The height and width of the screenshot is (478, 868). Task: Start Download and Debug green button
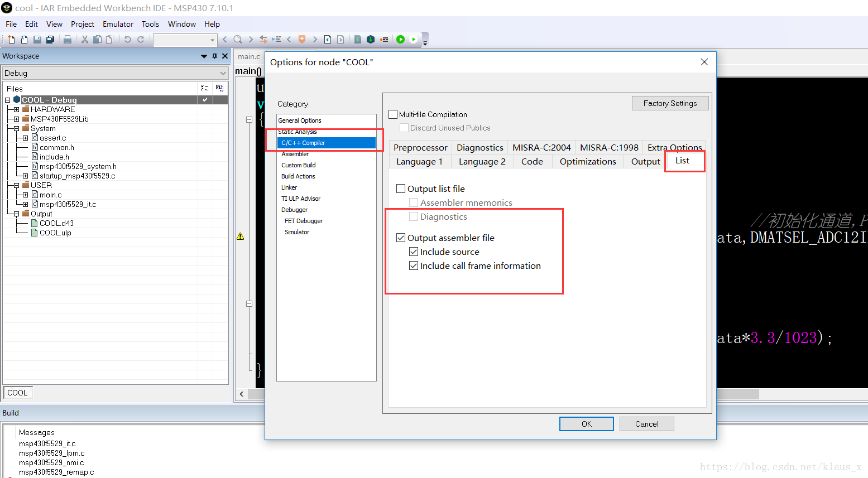400,40
